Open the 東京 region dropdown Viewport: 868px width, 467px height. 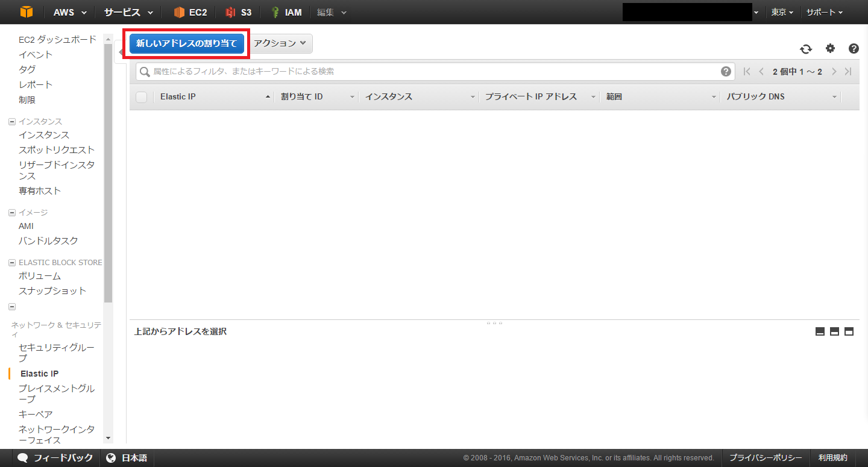coord(782,12)
